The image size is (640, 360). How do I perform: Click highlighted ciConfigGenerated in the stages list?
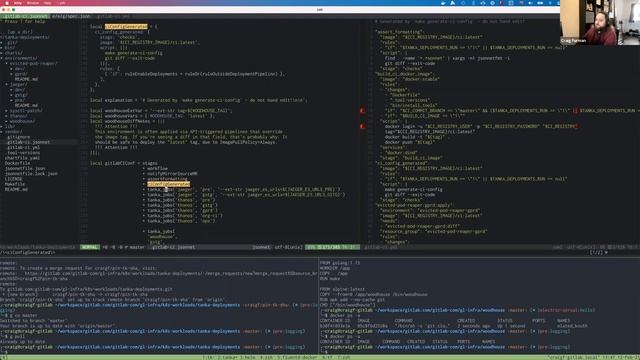tap(169, 184)
